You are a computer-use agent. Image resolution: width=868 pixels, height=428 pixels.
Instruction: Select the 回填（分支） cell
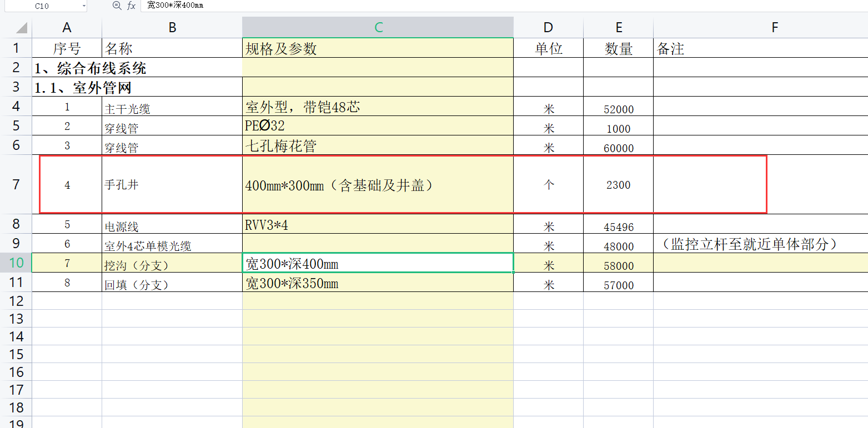tap(172, 283)
